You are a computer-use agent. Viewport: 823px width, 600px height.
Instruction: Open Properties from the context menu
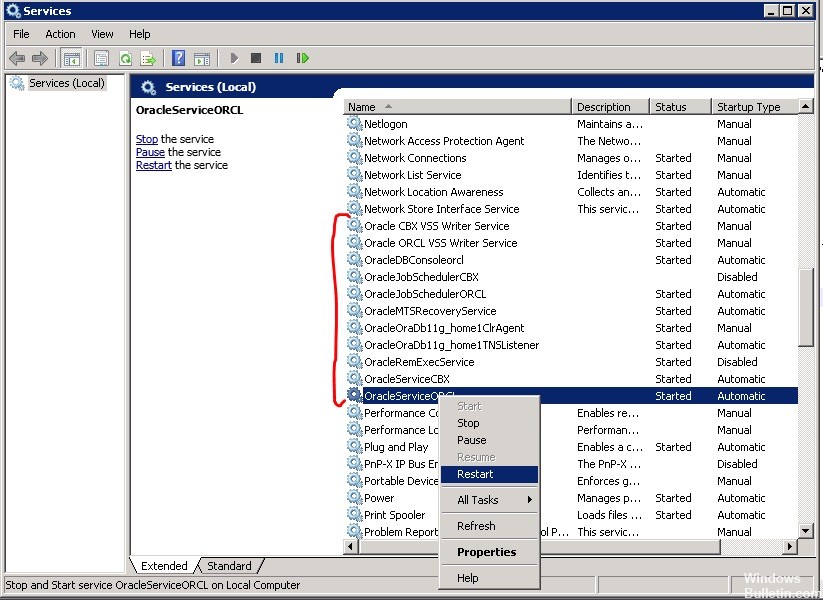tap(489, 551)
